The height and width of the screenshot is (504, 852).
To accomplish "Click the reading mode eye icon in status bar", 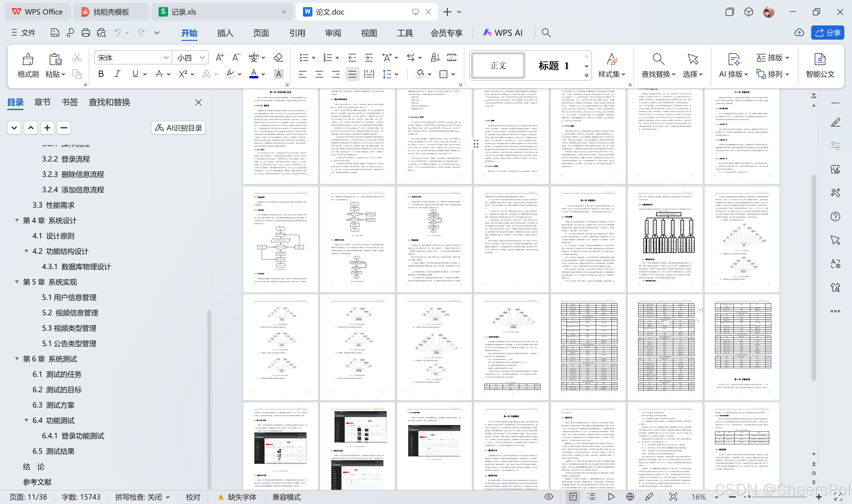I will click(549, 497).
